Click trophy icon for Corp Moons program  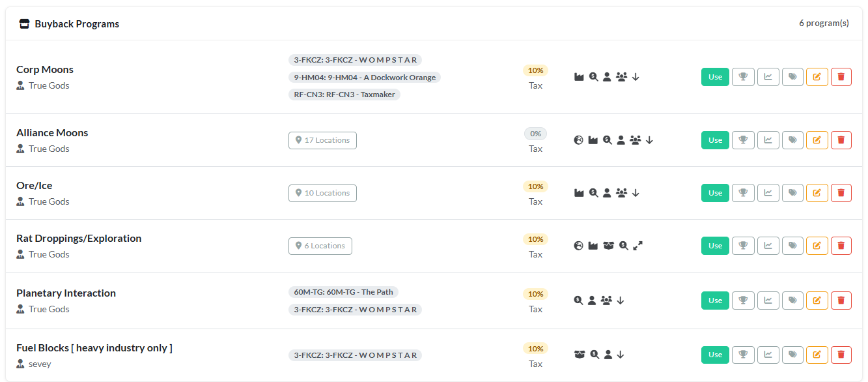coord(743,77)
